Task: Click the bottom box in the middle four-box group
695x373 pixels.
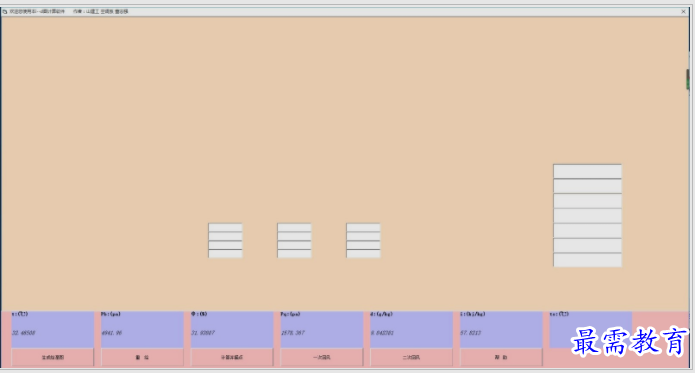Action: (x=294, y=254)
